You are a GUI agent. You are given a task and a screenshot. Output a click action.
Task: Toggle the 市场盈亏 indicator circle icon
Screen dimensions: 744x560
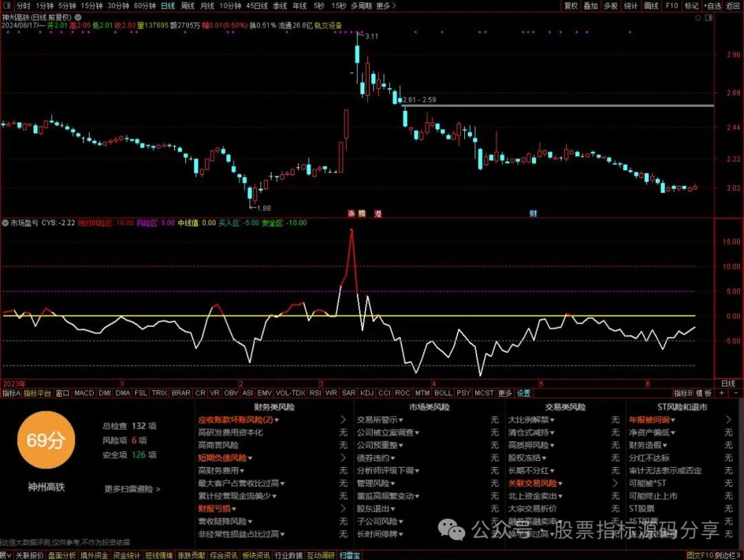(x=6, y=222)
